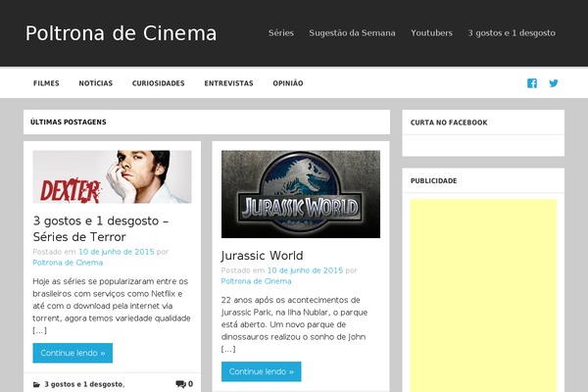Click the PUBLICIDADE widget heading

pos(433,180)
